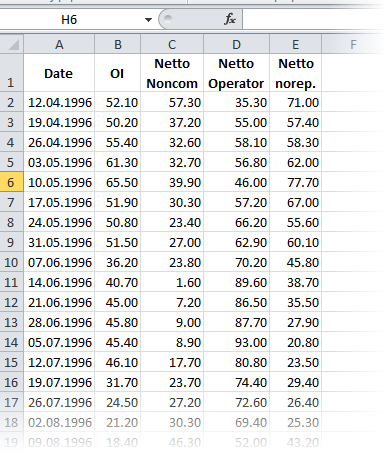Viewport: 386px width, 453px height.
Task: Click the fx insert function icon
Action: point(230,19)
